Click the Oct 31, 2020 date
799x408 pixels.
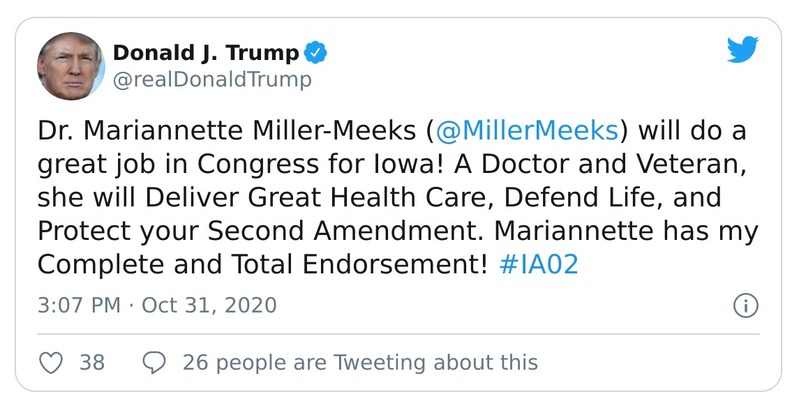point(207,305)
